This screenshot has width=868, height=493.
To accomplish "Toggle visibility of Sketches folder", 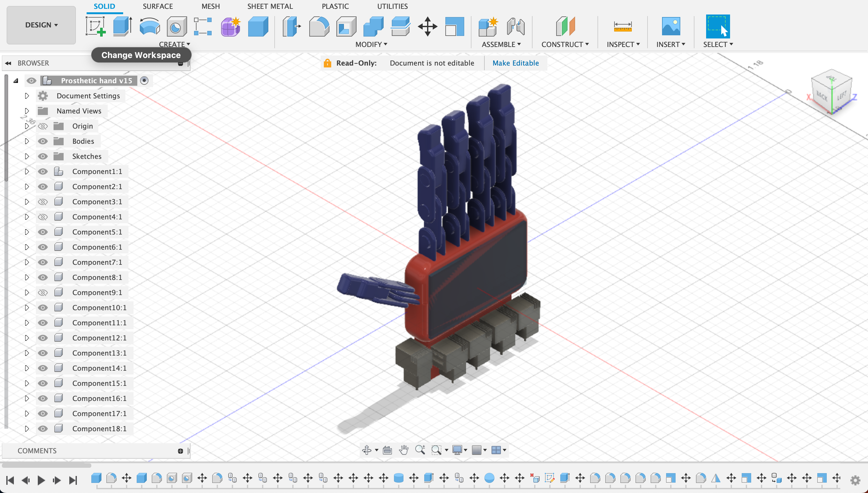I will (43, 156).
